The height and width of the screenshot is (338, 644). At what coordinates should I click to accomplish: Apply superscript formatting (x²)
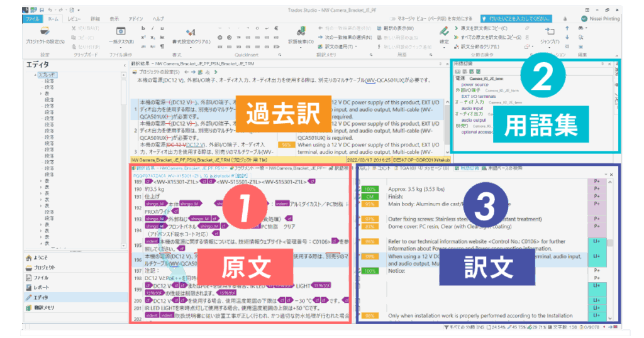143,37
